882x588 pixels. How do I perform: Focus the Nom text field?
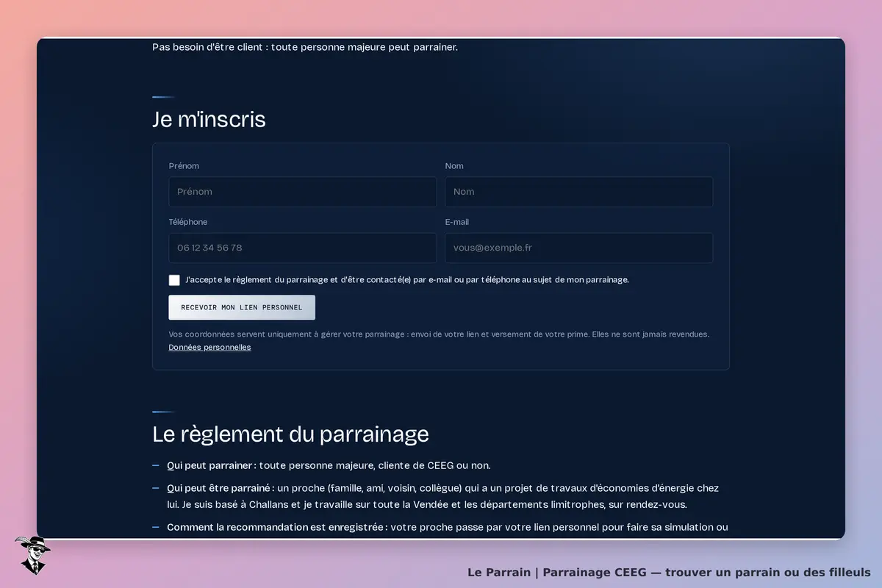coord(578,192)
